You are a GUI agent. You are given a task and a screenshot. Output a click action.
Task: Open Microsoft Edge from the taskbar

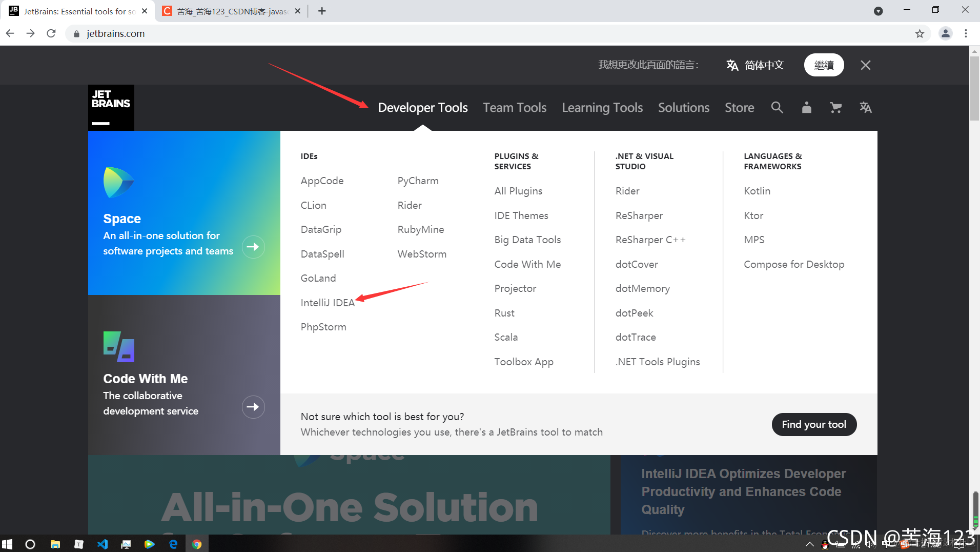pos(173,544)
